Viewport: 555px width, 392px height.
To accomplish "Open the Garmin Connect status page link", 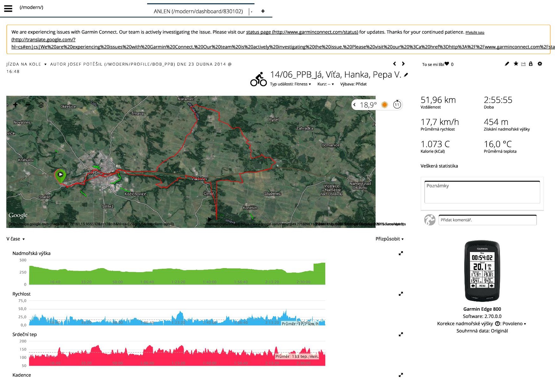I will coord(302,32).
